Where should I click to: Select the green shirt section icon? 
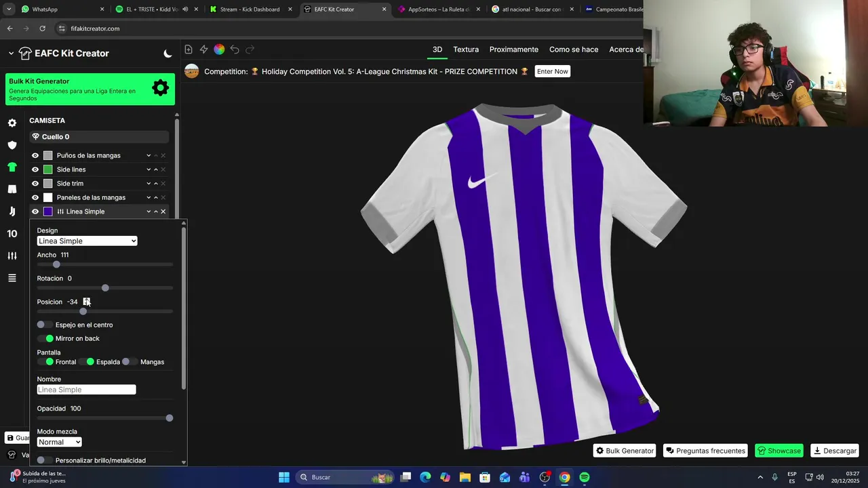pos(12,167)
